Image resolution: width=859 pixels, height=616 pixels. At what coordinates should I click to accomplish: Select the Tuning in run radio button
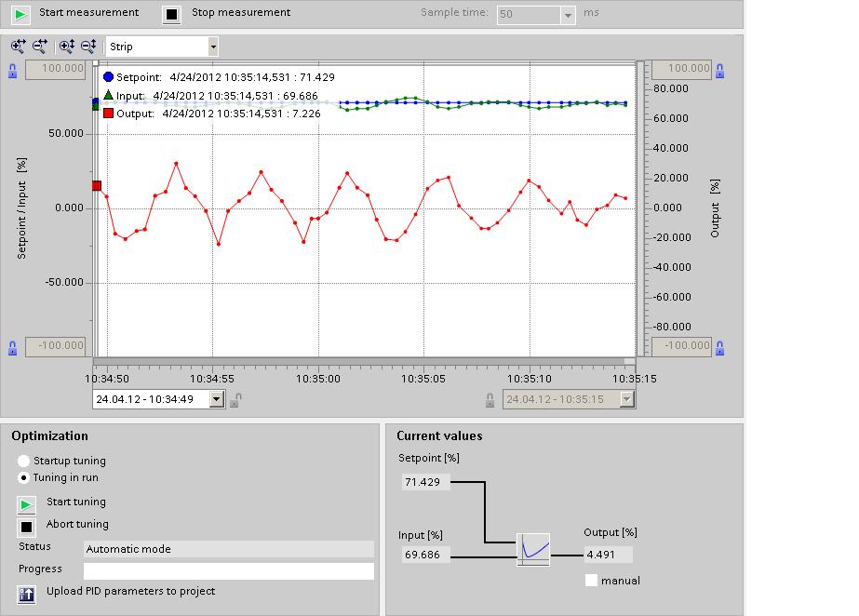point(23,477)
